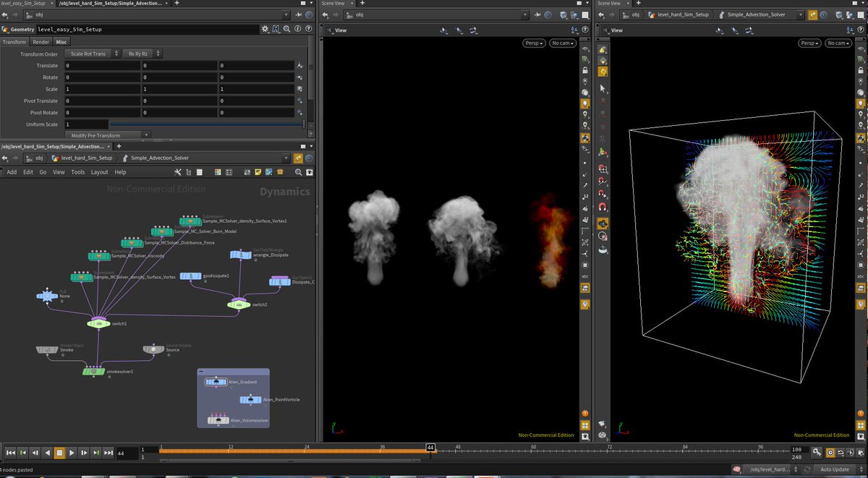868x478 pixels.
Task: Click the frame 44 timeline marker
Action: click(x=430, y=448)
